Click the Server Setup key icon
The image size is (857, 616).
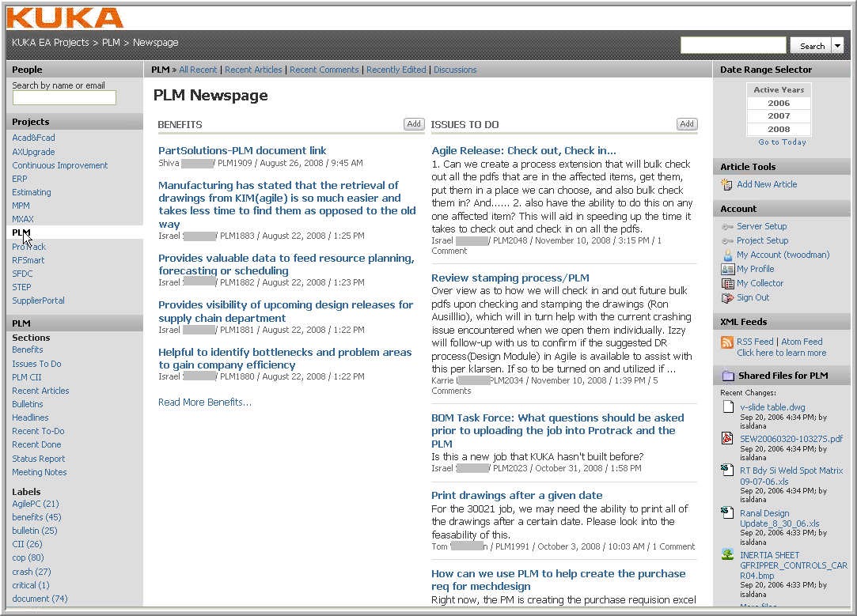pos(726,226)
